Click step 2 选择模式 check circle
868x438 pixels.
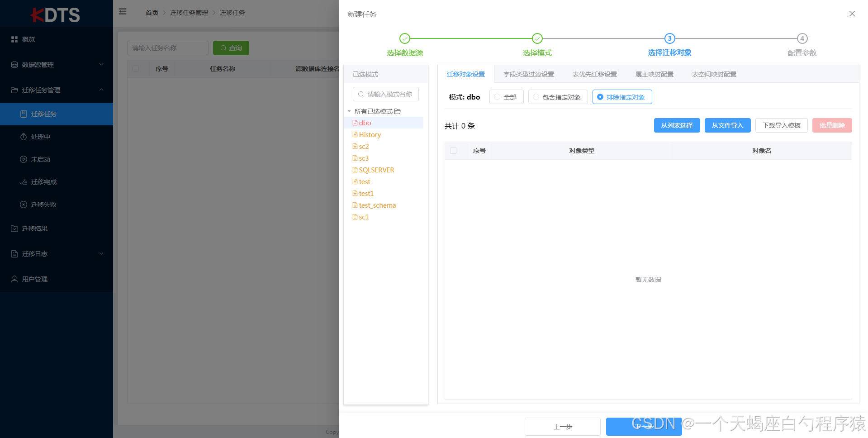coord(537,38)
